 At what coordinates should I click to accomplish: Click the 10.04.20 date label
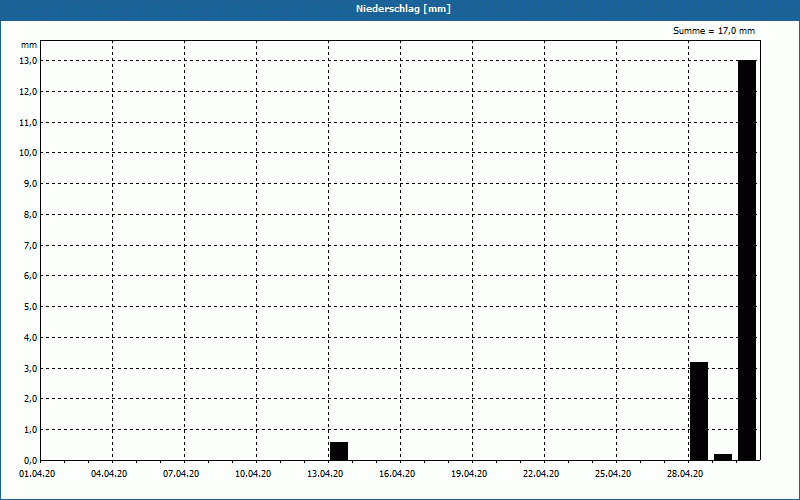(x=253, y=473)
